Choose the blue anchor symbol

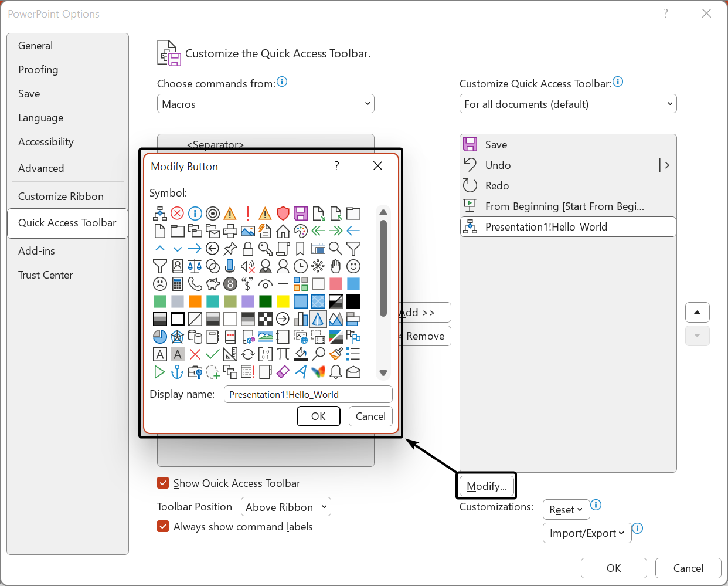click(177, 372)
